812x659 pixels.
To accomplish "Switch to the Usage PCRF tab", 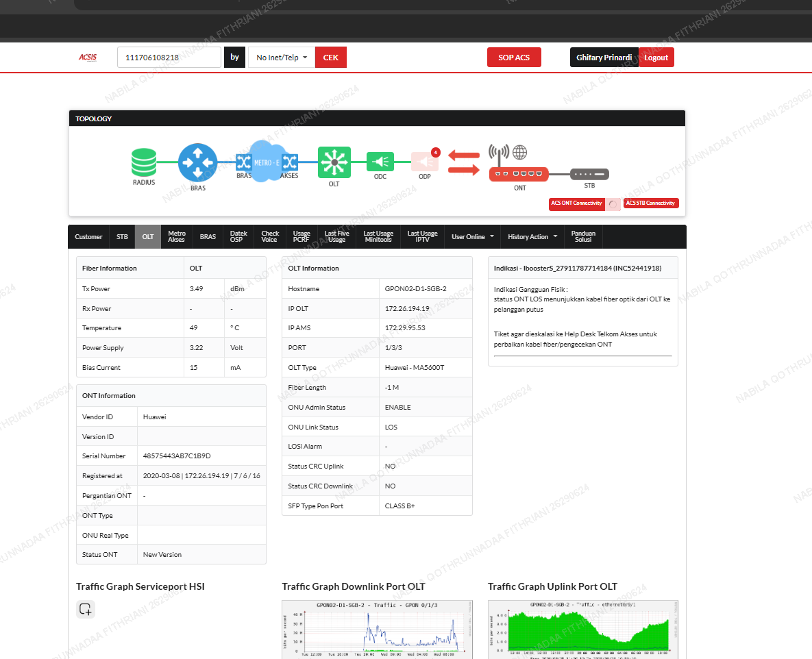I will (x=302, y=236).
